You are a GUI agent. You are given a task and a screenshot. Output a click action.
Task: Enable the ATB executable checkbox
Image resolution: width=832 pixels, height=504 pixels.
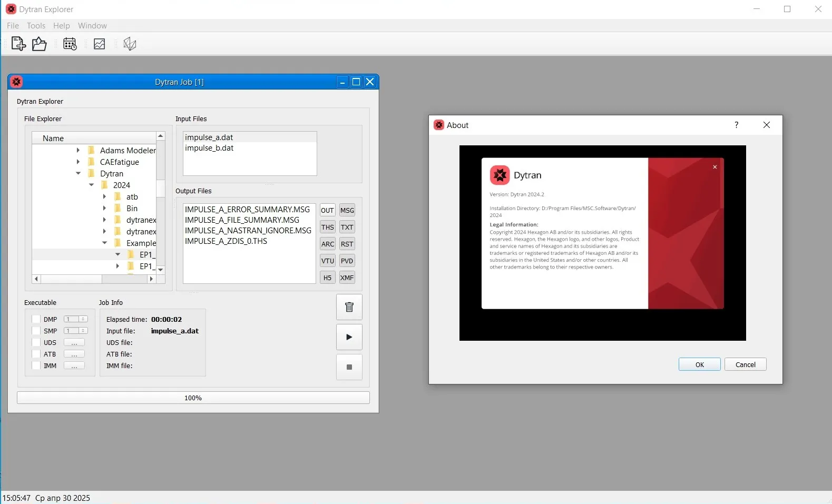36,354
